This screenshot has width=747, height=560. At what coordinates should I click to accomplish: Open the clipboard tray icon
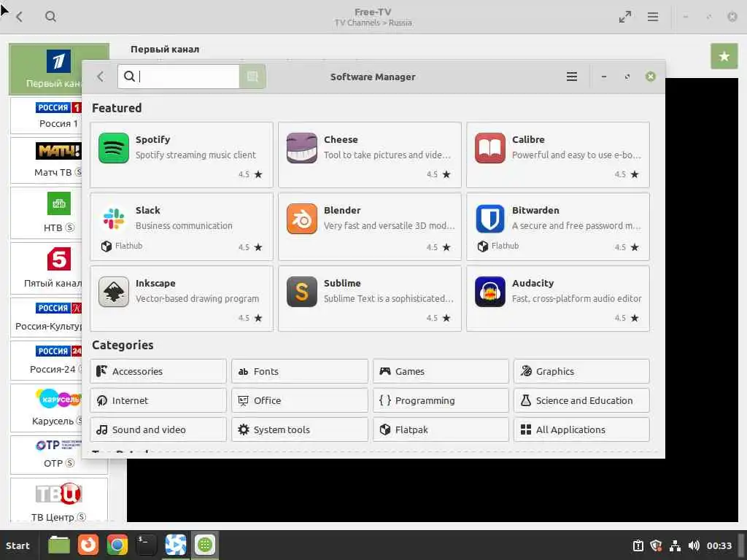coord(638,545)
